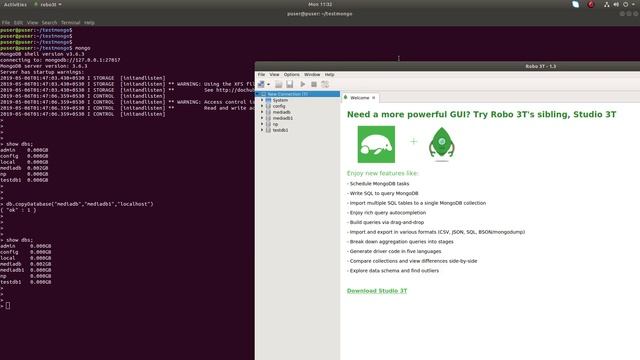This screenshot has width=640, height=360.
Task: Open Robo 3T File menu
Action: pyautogui.click(x=261, y=75)
